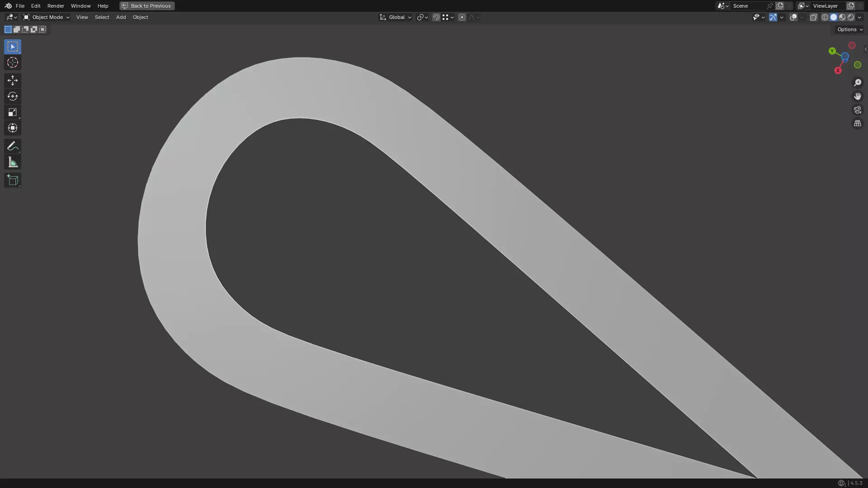Select the Scale tool
The height and width of the screenshot is (488, 868).
coord(12,112)
